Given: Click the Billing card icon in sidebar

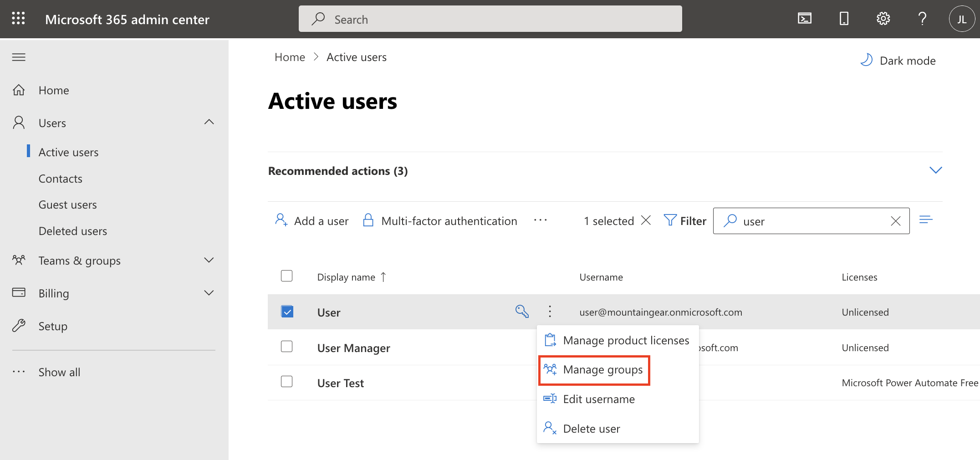Looking at the screenshot, I should [x=19, y=292].
